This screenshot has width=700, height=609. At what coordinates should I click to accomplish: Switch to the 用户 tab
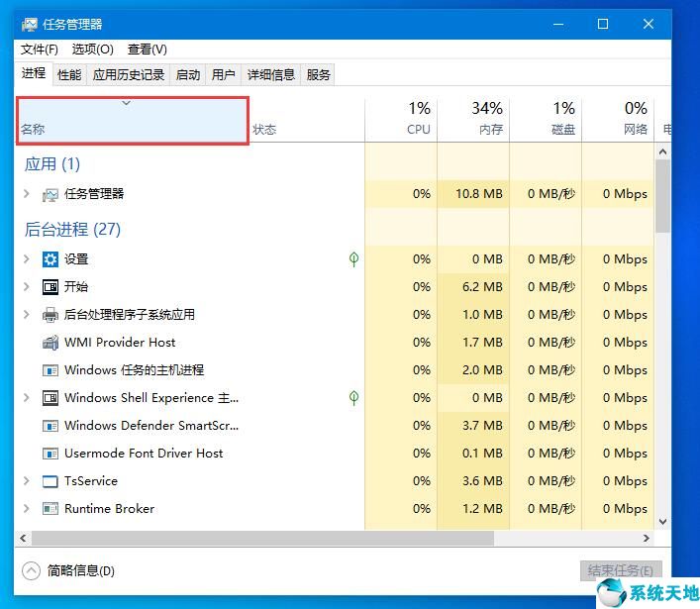coord(223,74)
